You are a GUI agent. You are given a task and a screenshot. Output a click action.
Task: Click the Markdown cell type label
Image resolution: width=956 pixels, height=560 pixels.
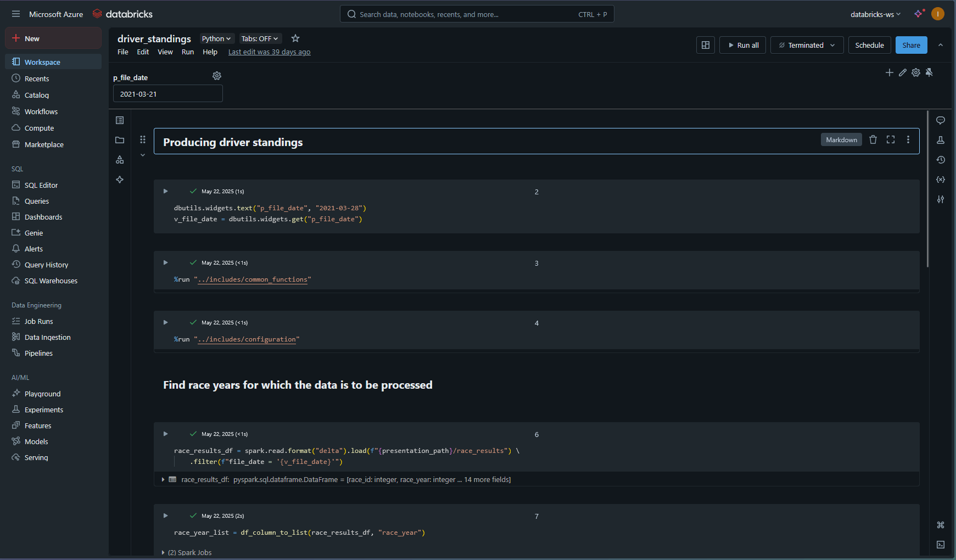coord(841,140)
